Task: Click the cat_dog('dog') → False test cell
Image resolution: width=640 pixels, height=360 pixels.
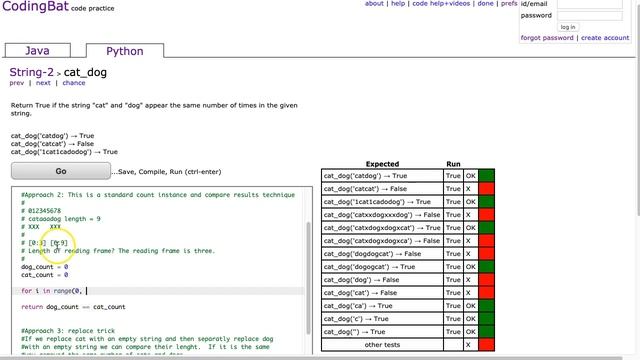Action: pos(382,280)
